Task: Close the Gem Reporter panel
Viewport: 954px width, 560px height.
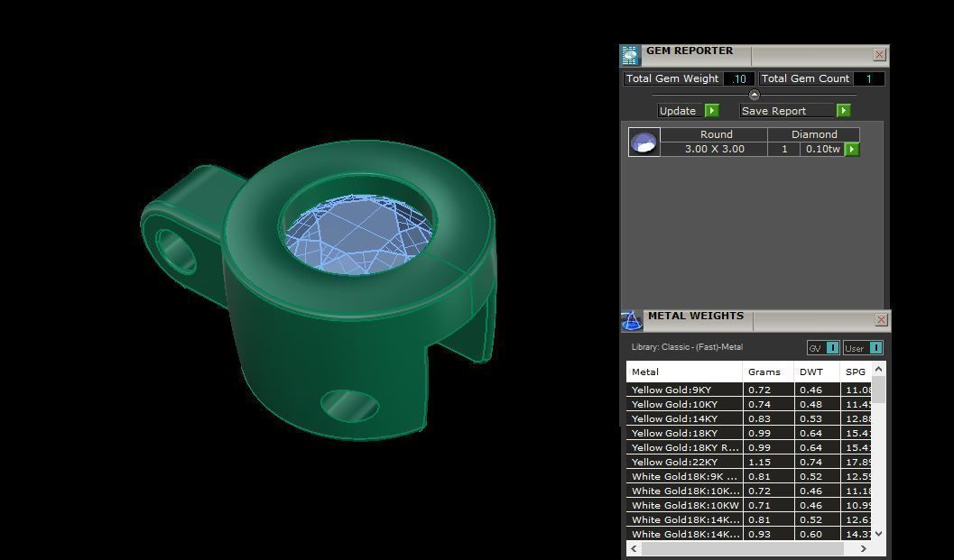Action: (x=880, y=55)
